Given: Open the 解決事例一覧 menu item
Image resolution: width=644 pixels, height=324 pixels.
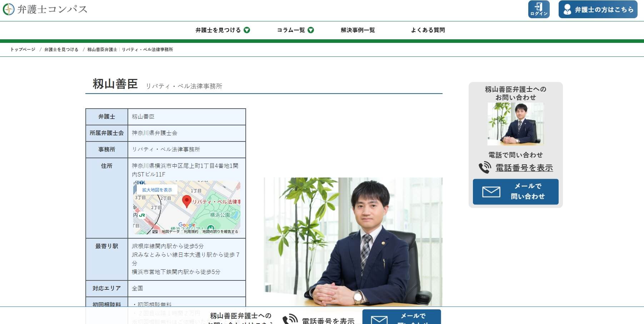Looking at the screenshot, I should coord(358,30).
